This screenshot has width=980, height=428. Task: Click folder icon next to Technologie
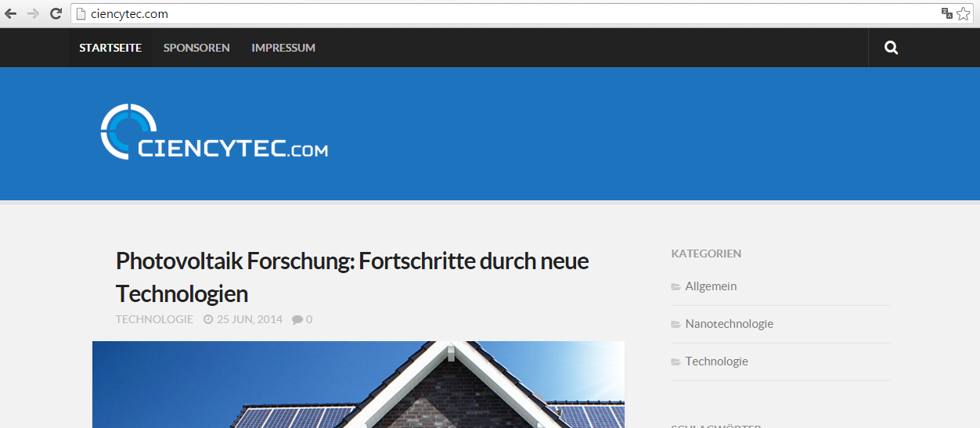pos(676,362)
